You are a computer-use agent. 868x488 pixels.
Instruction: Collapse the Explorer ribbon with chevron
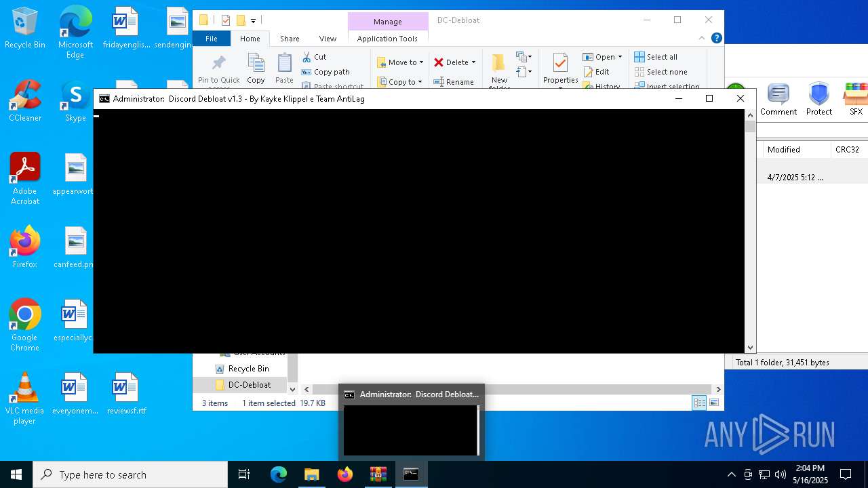click(x=702, y=39)
